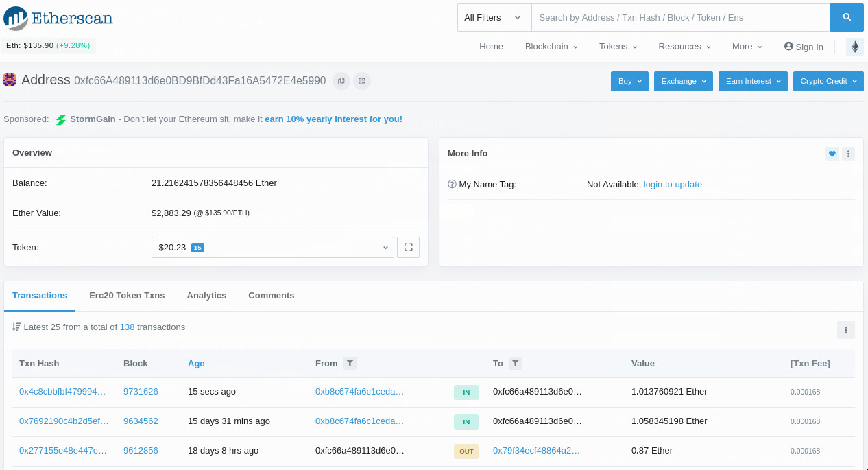Viewport: 868px width, 470px height.
Task: Open the QR code view for the address
Action: point(361,80)
